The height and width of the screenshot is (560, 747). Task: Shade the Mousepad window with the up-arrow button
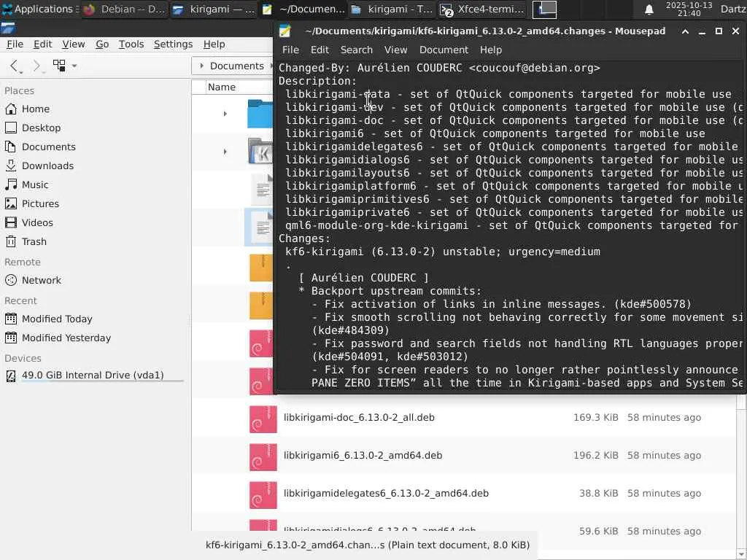685,31
